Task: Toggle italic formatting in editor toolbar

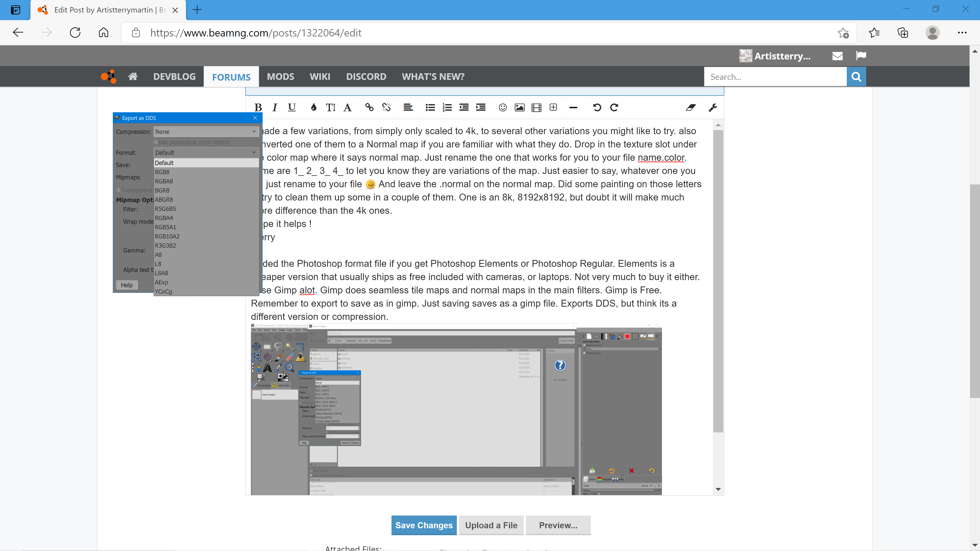Action: point(275,108)
